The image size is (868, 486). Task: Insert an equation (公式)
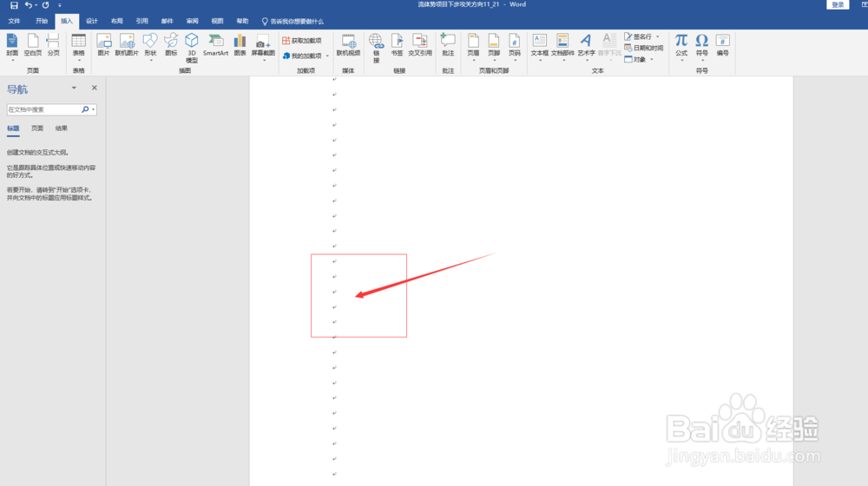pyautogui.click(x=681, y=47)
